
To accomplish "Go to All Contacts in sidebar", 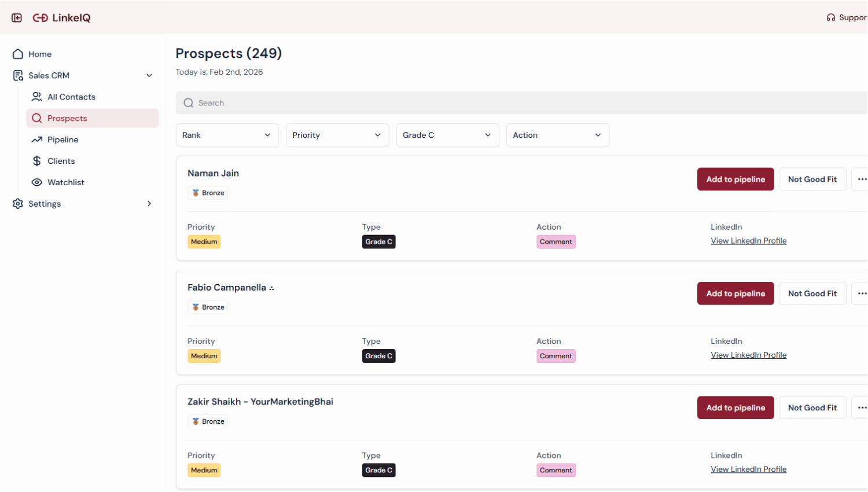I will tap(71, 97).
